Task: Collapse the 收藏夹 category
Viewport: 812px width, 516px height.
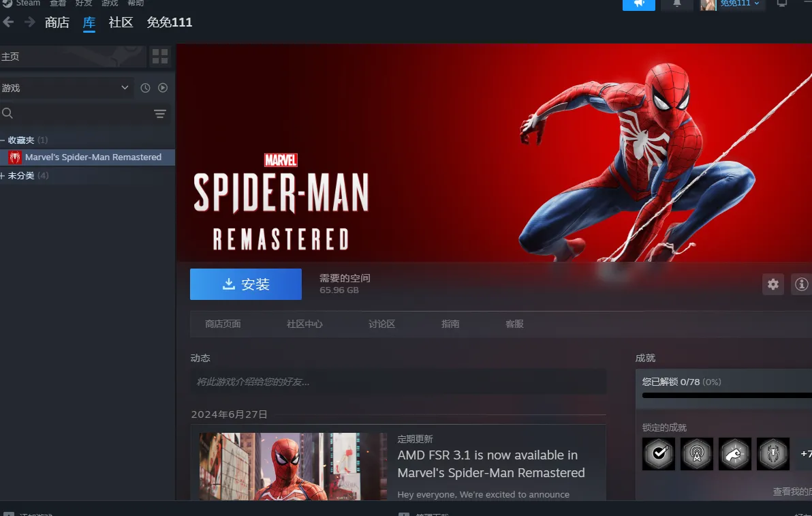Action: [x=3, y=140]
